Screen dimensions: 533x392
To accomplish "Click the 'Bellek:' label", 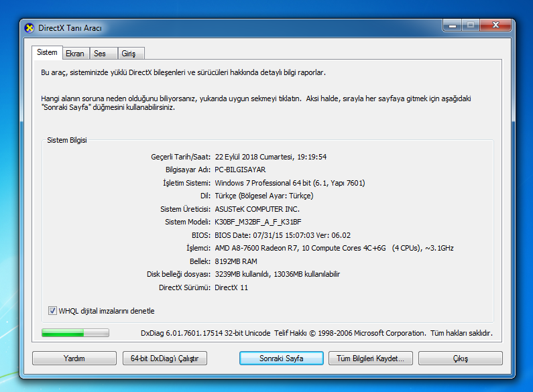I will click(x=200, y=261).
